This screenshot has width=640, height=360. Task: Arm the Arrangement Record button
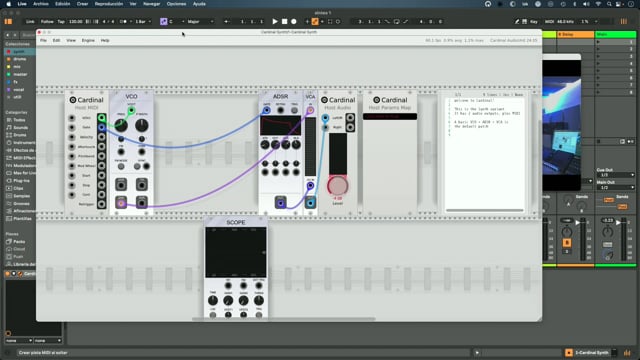(x=293, y=21)
